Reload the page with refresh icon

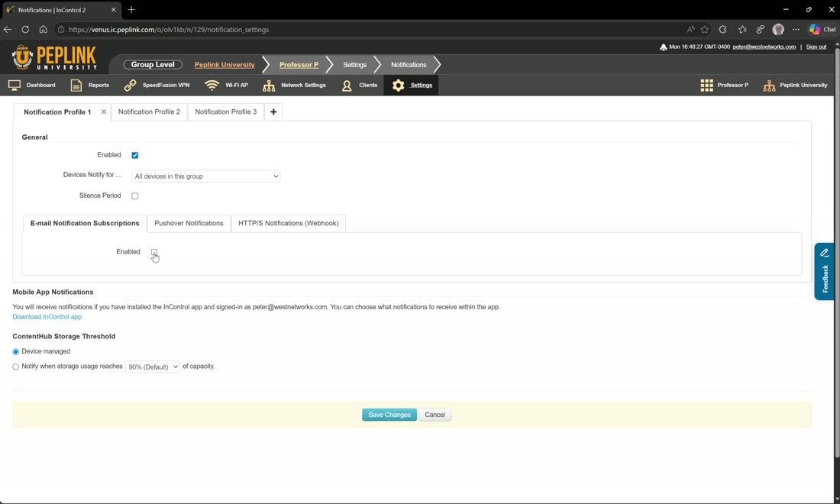pyautogui.click(x=25, y=30)
